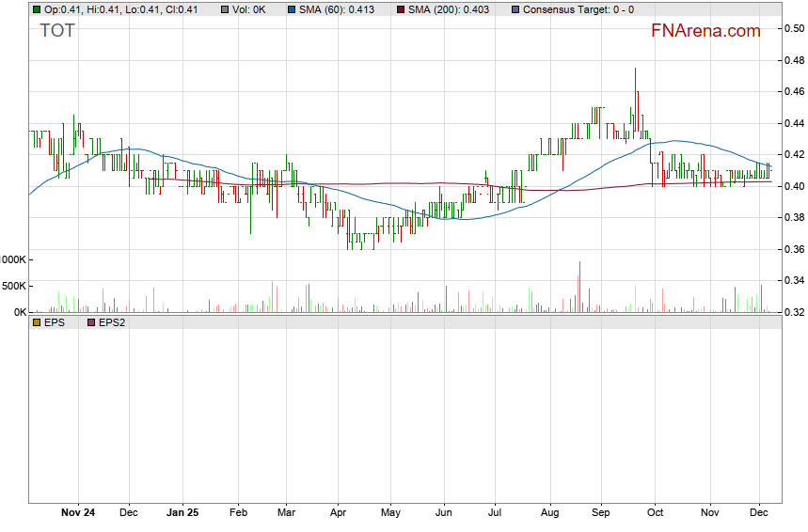Click the Apr date axis label
Screen dimensions: 808x532
(x=338, y=513)
